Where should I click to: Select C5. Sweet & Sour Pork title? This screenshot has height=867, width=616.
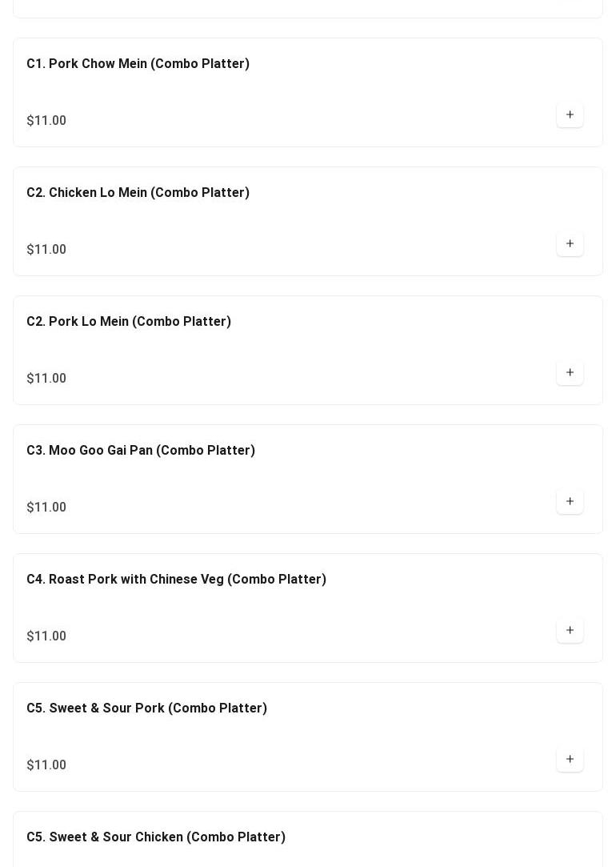[146, 708]
